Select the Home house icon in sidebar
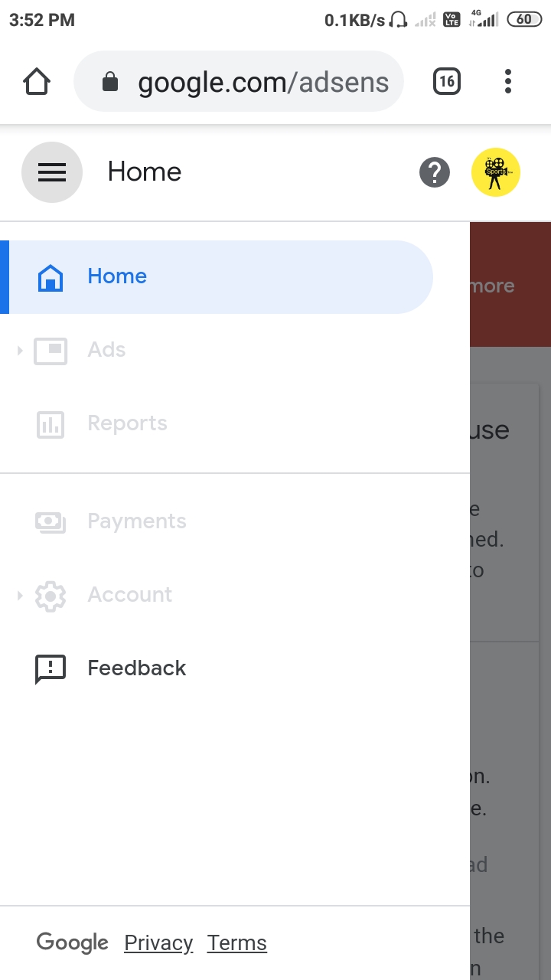The image size is (551, 980). 51,277
